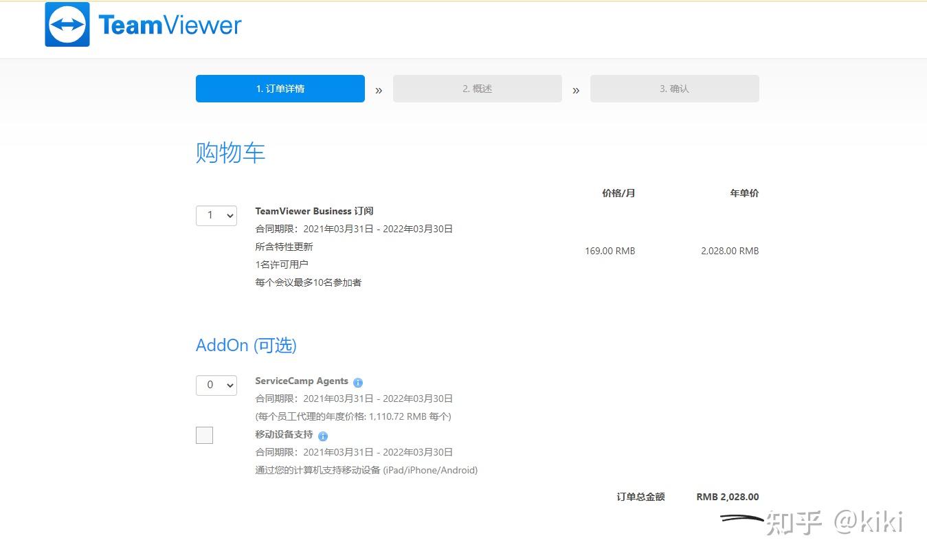Screen dimensions: 927x560
Task: Select the 1. 订单详情 step tab
Action: [280, 89]
